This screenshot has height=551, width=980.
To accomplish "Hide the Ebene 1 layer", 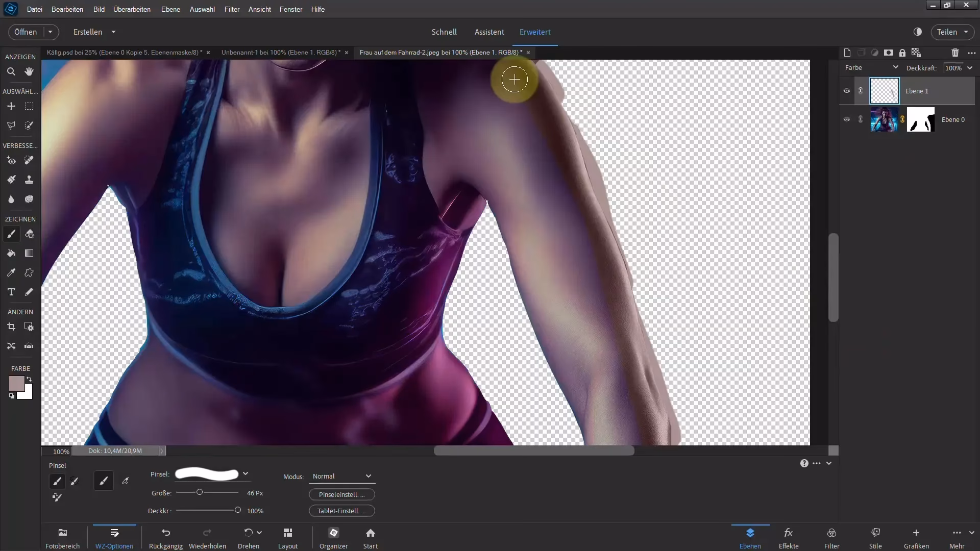I will pos(846,91).
